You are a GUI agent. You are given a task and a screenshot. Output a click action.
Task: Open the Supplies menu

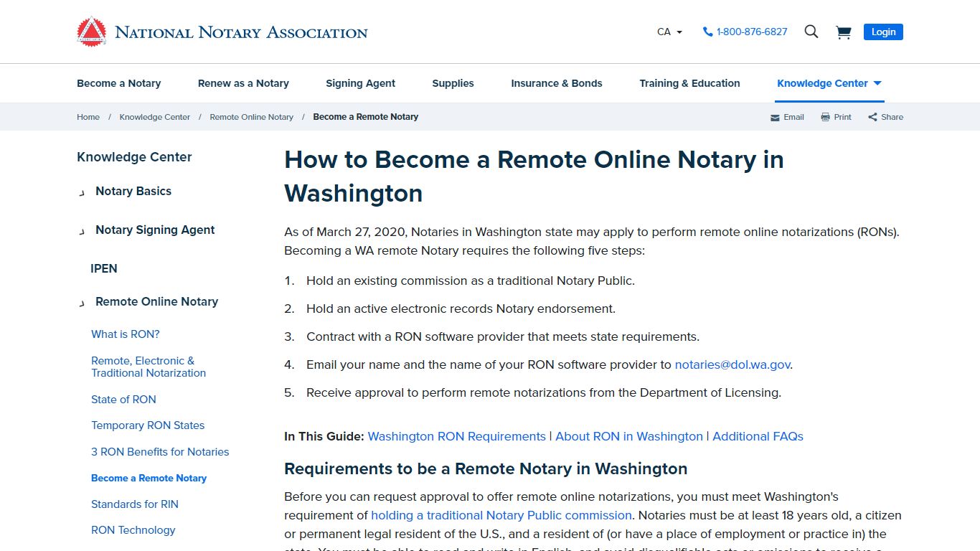tap(453, 83)
